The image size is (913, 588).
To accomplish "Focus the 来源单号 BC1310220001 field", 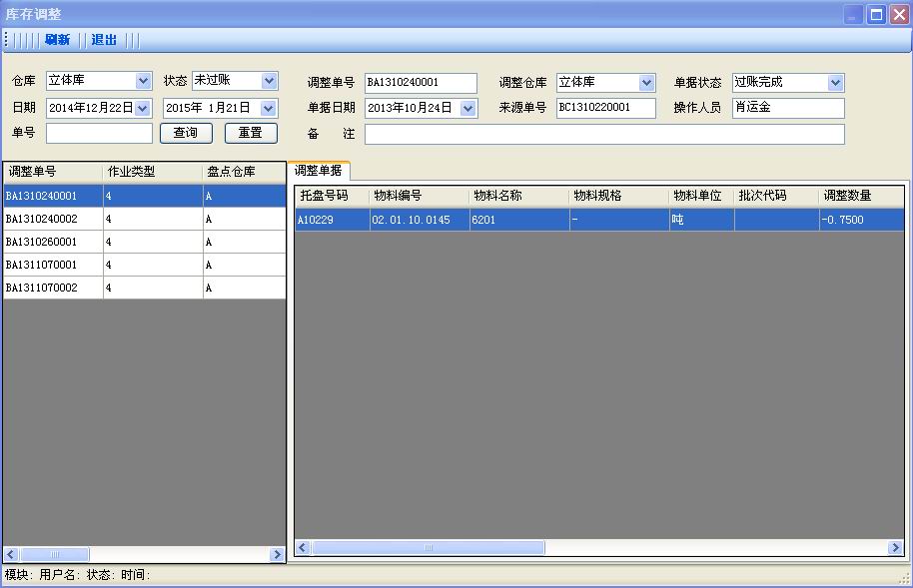I will tap(606, 108).
